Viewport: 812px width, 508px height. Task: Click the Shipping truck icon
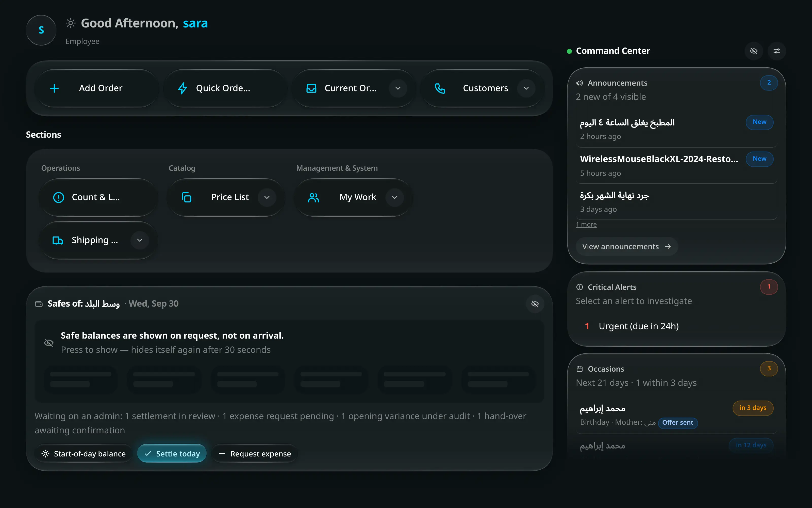click(x=58, y=240)
